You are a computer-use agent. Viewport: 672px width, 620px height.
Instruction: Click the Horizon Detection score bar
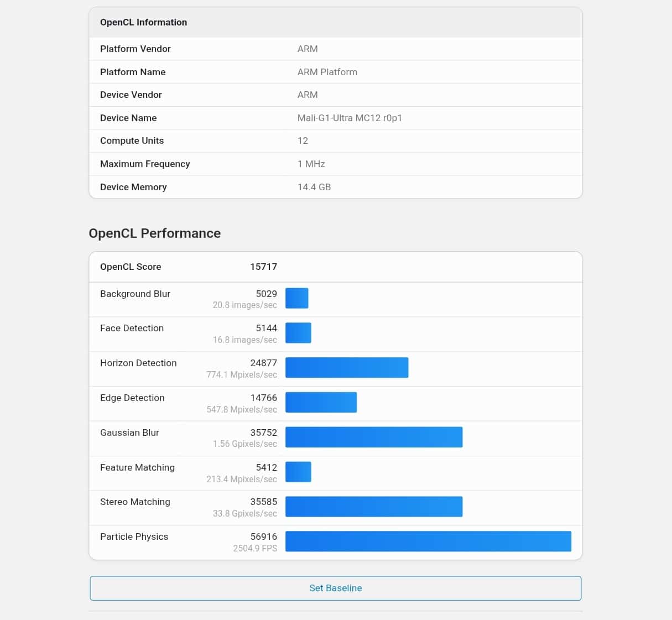tap(347, 368)
